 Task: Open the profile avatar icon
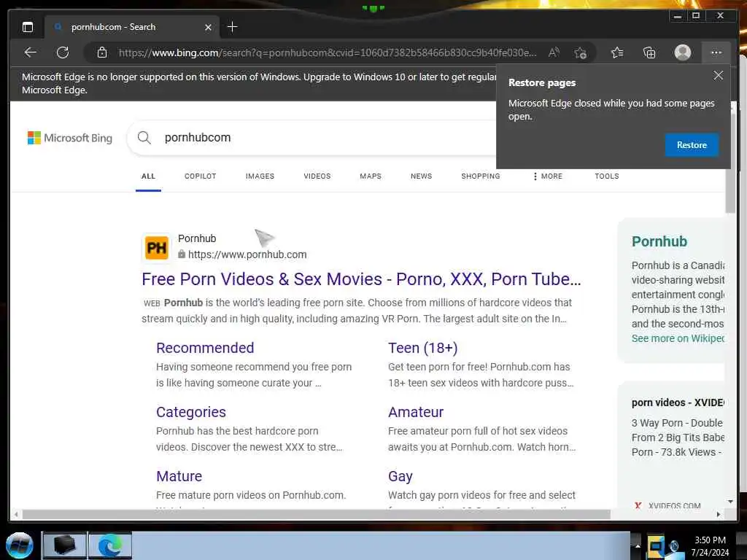[x=682, y=52]
